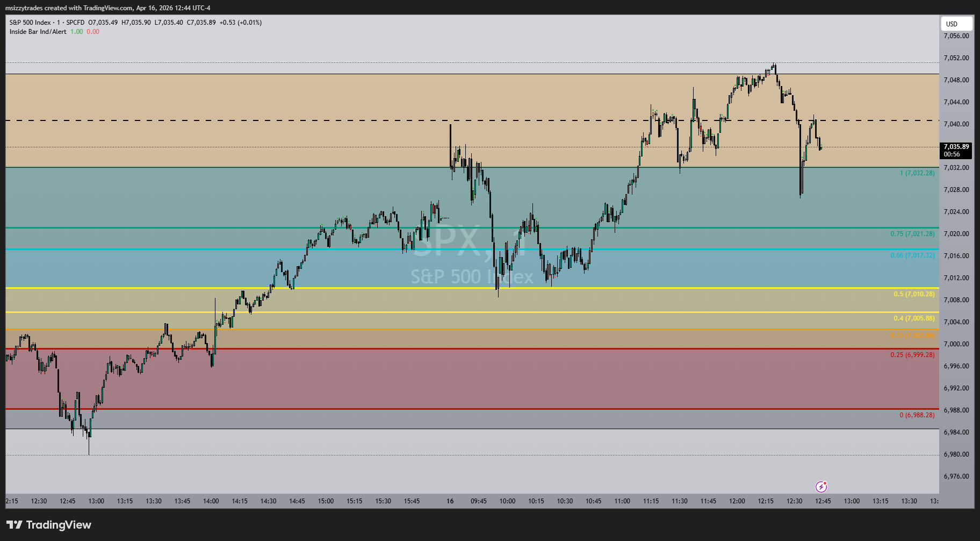980x541 pixels.
Task: Click the change value +0.53 (+0.01%)
Action: (x=241, y=23)
